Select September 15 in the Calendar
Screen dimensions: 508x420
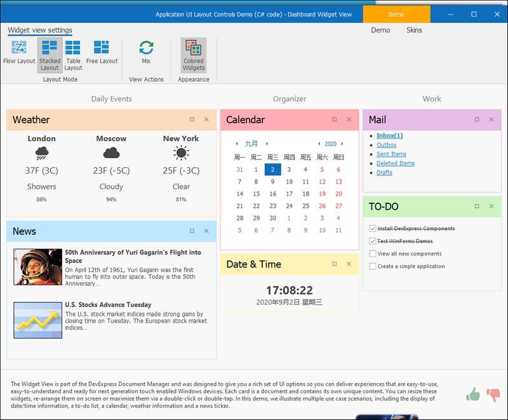click(x=257, y=193)
